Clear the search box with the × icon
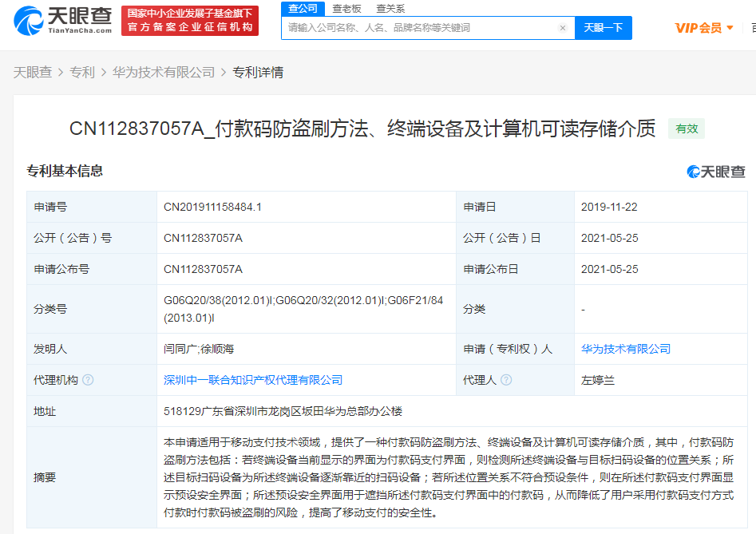 [x=563, y=27]
